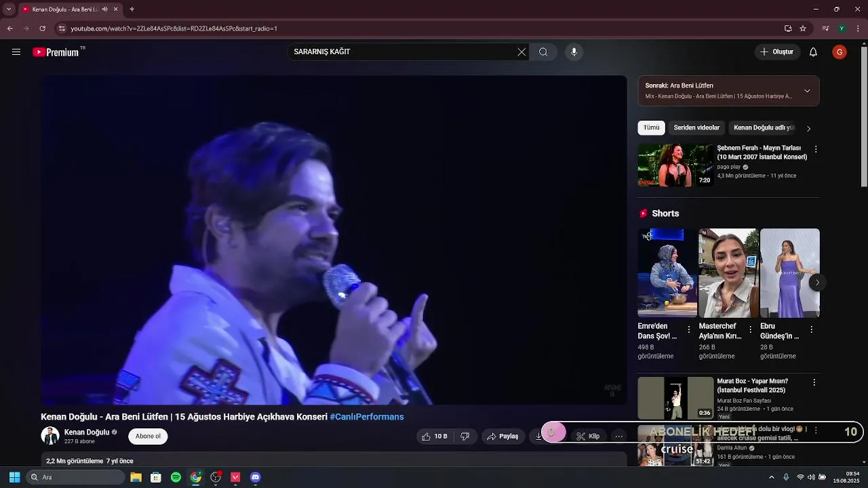Click the video player to pause
Screen dimensions: 868x488
tap(334, 240)
